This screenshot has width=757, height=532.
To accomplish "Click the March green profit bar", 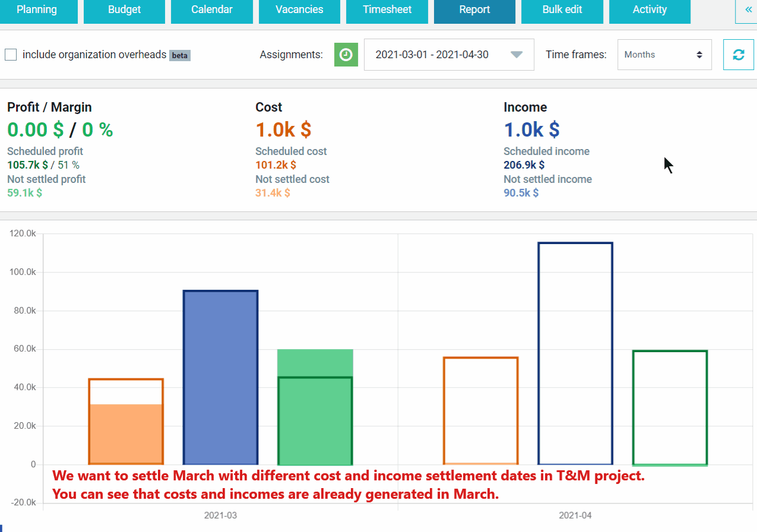I will click(x=315, y=407).
